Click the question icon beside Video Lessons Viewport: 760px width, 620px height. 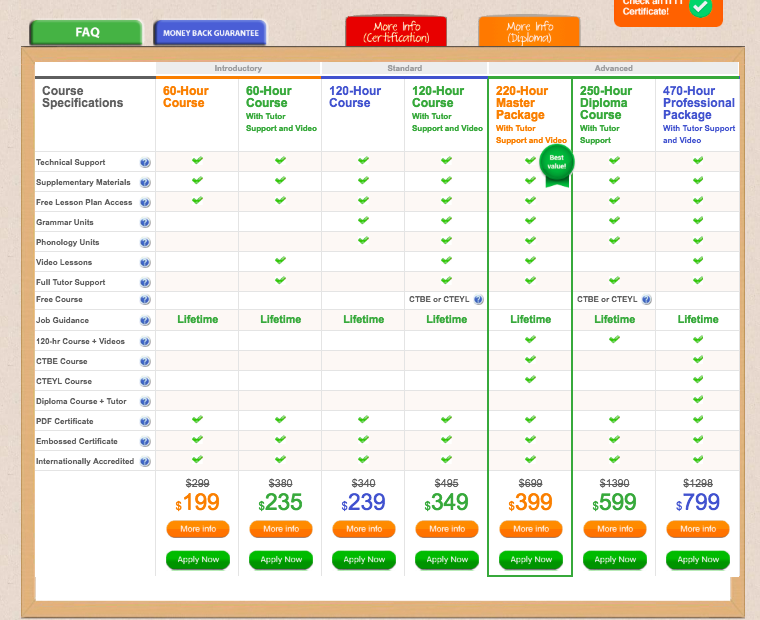click(x=145, y=263)
